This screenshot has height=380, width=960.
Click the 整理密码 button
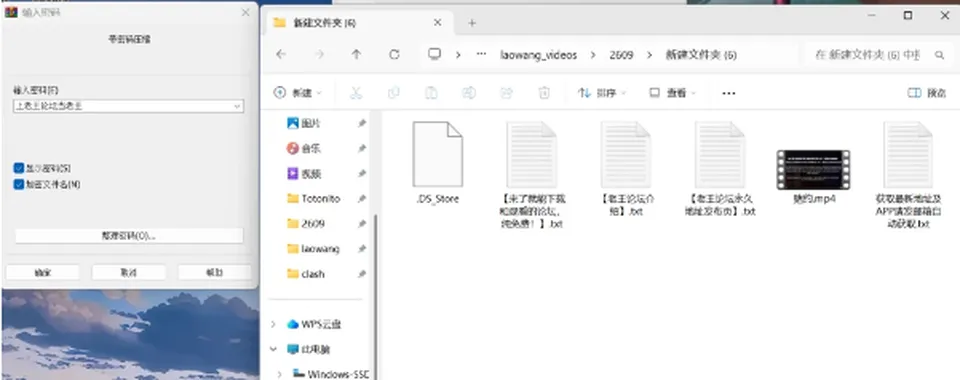[129, 236]
